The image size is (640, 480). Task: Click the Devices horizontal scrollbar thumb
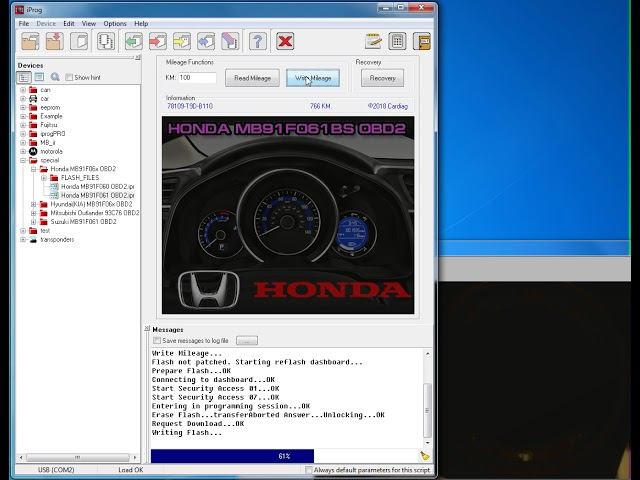(78, 457)
